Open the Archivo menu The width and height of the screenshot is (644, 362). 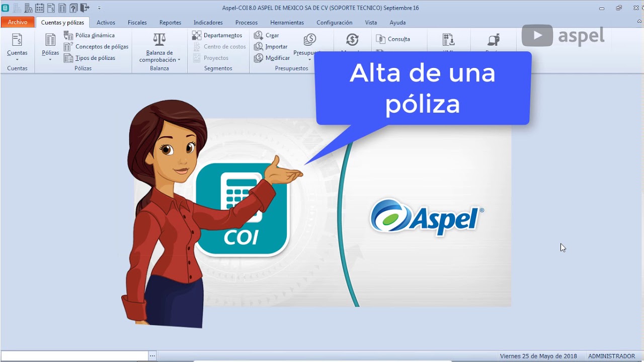[x=18, y=23]
